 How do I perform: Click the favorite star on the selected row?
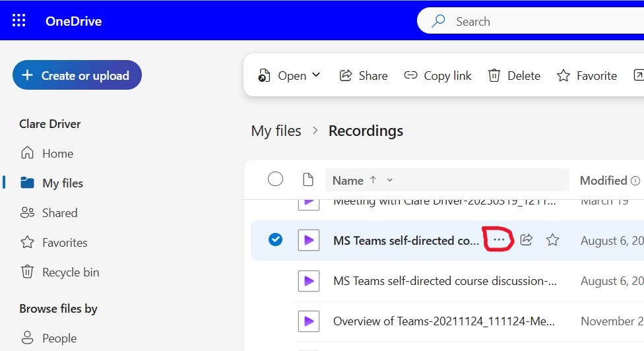(552, 239)
